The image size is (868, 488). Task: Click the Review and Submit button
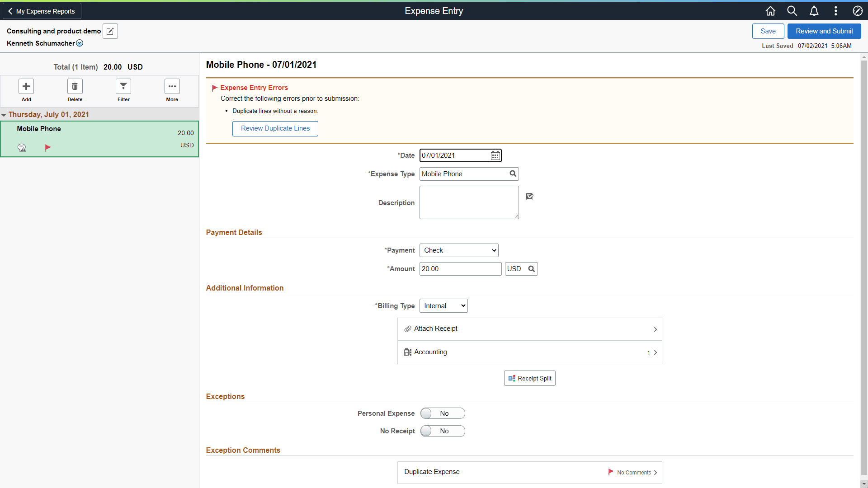coord(824,31)
